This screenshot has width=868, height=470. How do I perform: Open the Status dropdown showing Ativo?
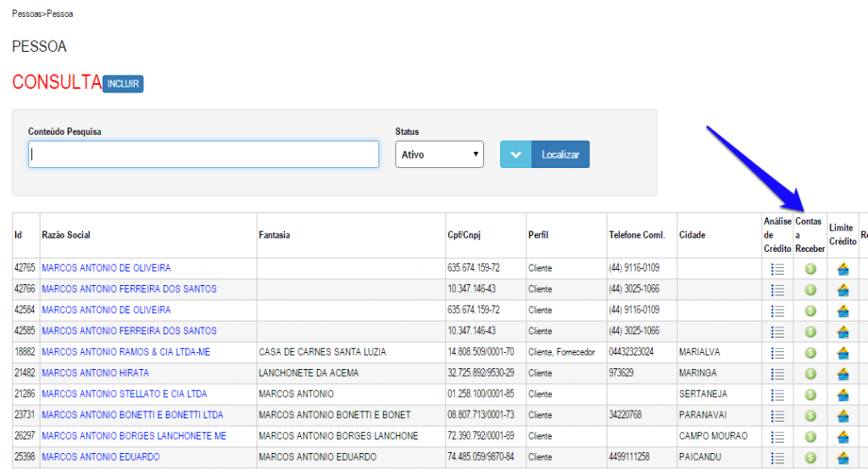point(439,154)
